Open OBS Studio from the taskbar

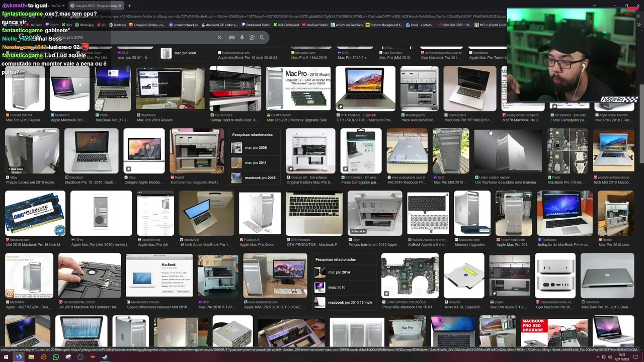tap(80, 357)
